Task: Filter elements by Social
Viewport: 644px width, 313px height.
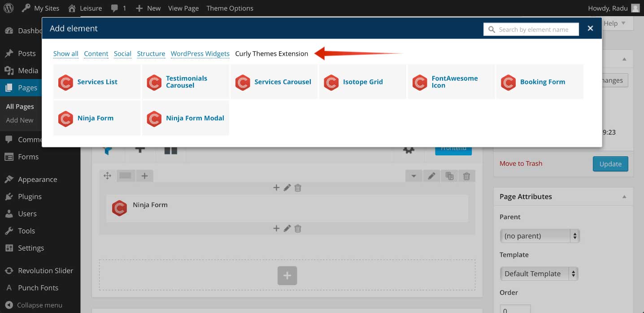Action: click(x=122, y=53)
